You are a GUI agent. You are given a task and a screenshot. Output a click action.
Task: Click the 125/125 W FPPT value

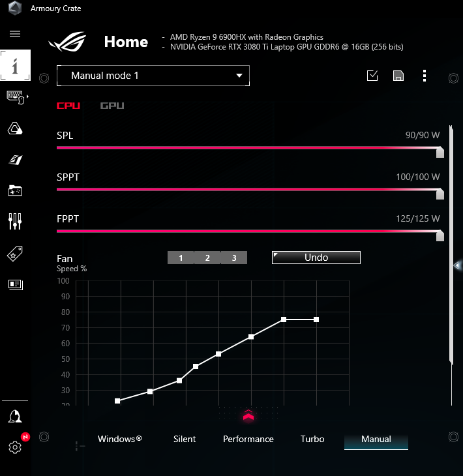point(418,218)
